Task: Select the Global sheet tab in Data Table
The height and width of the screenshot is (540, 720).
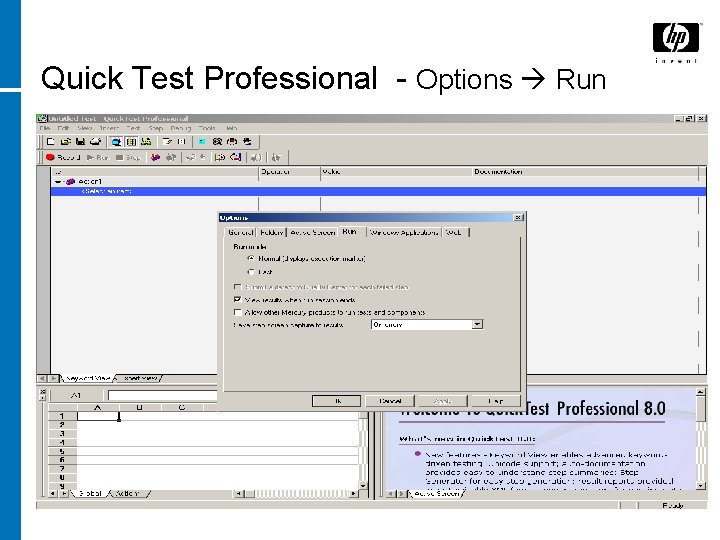Action: (x=90, y=493)
